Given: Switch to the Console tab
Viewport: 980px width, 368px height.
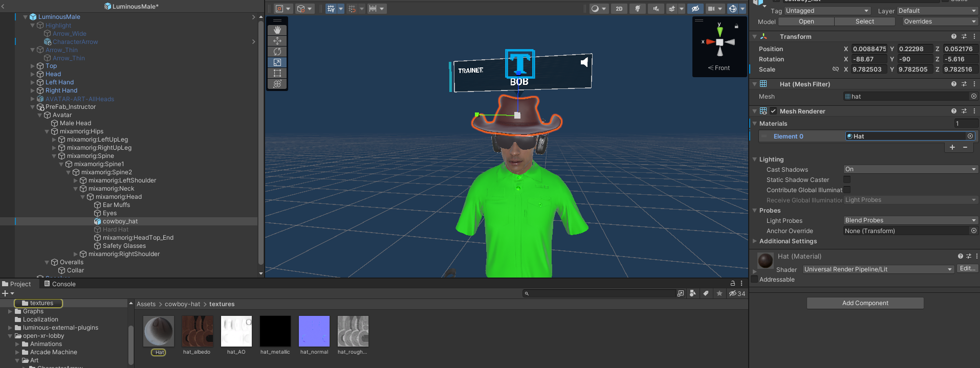Looking at the screenshot, I should point(60,284).
